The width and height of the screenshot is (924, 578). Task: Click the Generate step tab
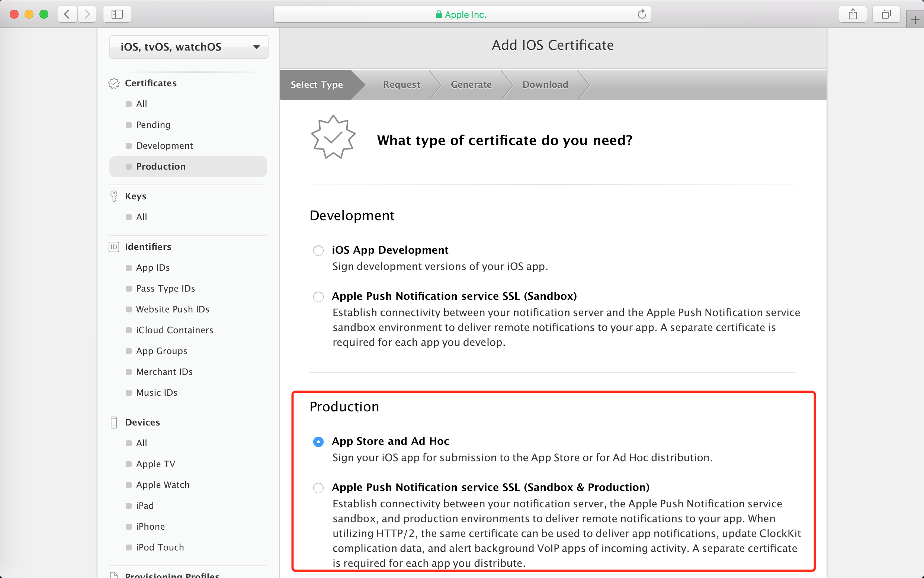point(471,85)
